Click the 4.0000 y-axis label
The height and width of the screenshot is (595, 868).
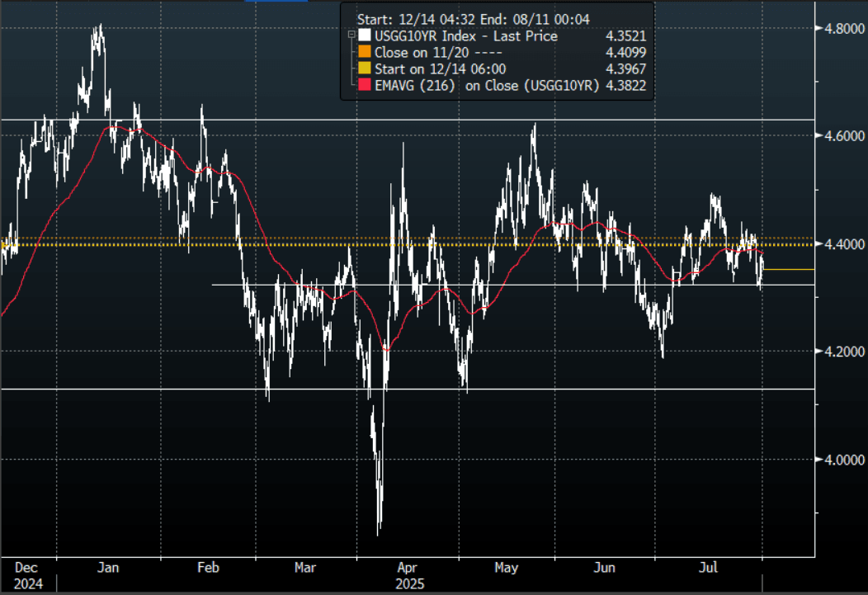click(x=840, y=460)
